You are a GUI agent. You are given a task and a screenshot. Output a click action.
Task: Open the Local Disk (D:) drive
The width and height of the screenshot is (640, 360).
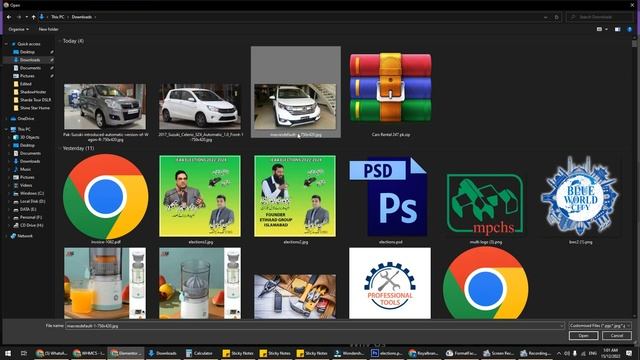(x=32, y=201)
